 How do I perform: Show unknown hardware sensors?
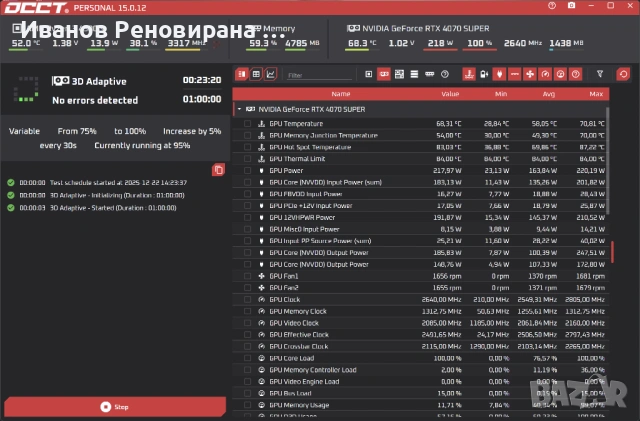[x=445, y=74]
